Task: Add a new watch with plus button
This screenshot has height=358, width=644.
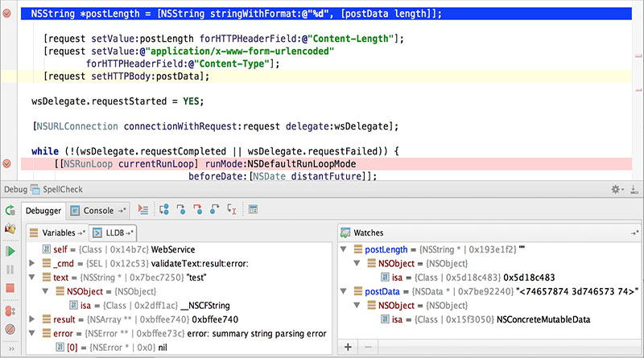Action: [x=348, y=348]
